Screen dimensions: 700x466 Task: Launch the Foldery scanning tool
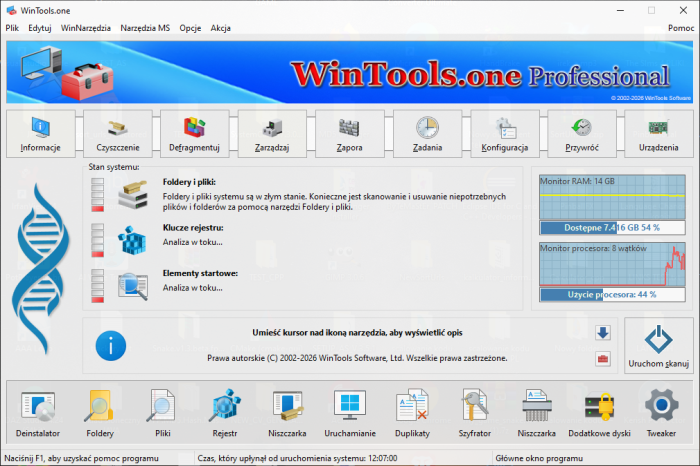tap(100, 413)
